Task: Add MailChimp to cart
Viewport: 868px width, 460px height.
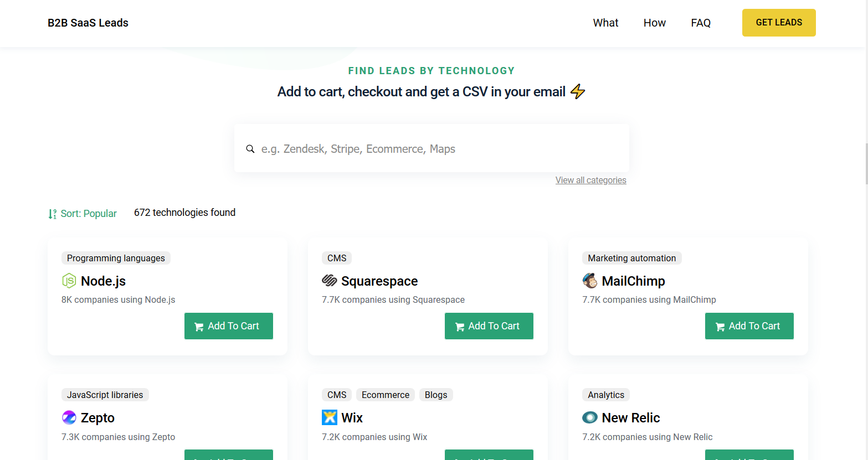Action: (749, 326)
